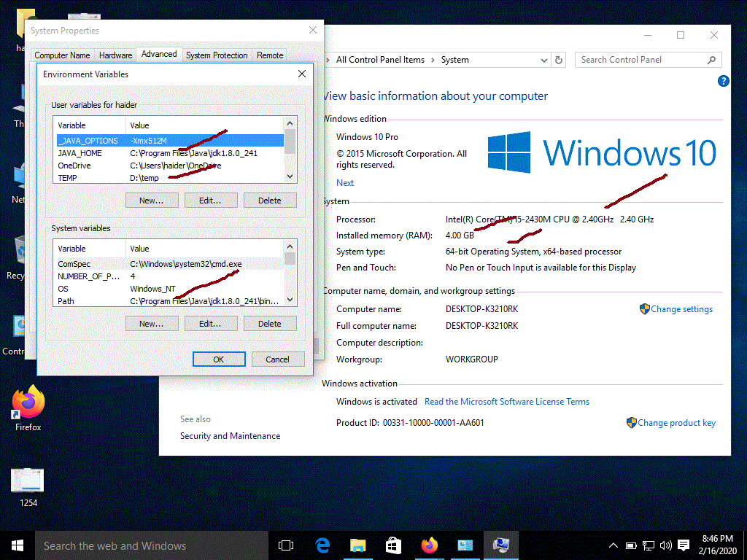
Task: Select the NUMBER_OF_P... system variable row
Action: 170,276
